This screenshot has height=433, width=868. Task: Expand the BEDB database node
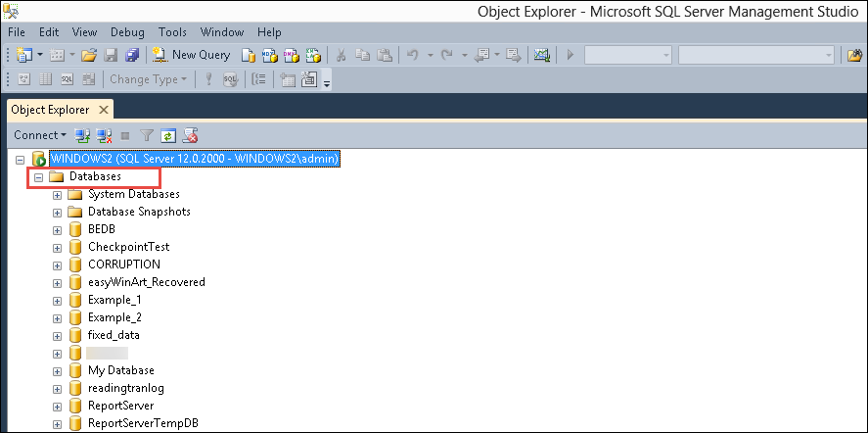57,229
